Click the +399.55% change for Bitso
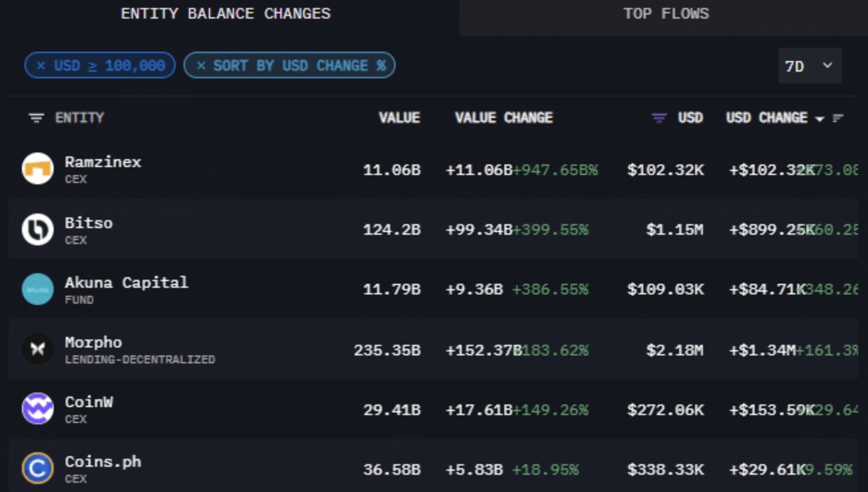Screen dimensions: 868x492 click(550, 230)
